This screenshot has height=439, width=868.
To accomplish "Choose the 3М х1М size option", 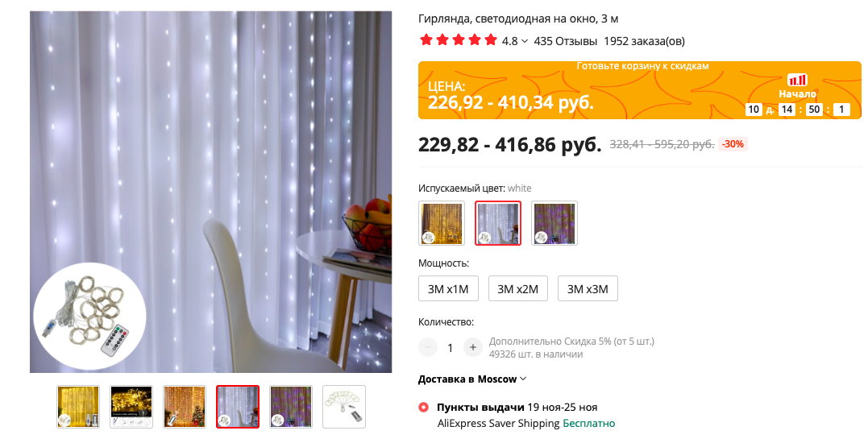I will coord(448,288).
